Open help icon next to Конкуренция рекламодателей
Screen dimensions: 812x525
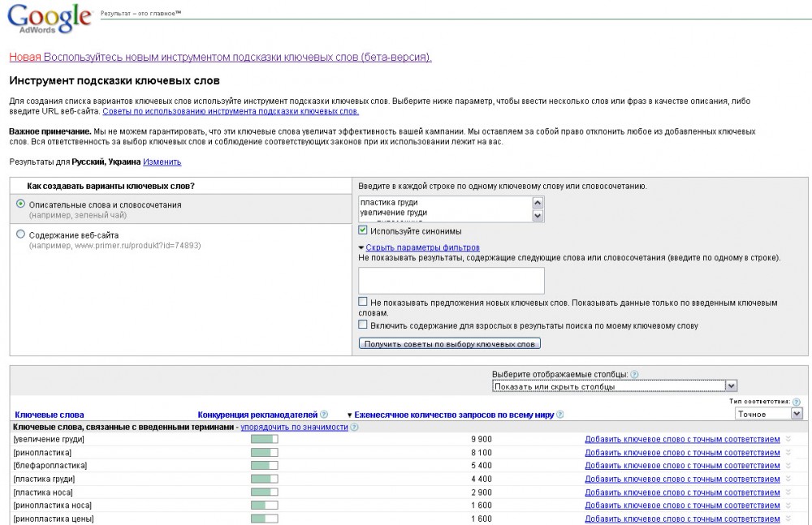tap(324, 414)
